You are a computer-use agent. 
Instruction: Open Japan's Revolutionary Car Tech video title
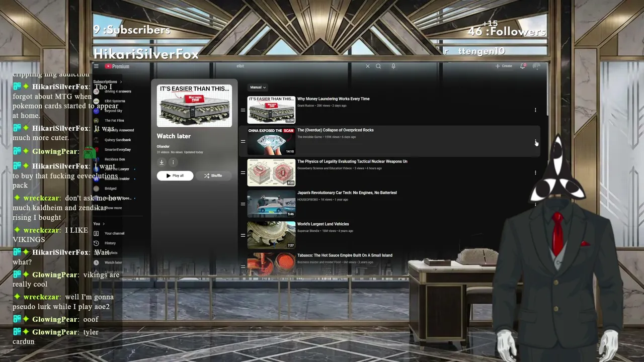click(x=347, y=193)
